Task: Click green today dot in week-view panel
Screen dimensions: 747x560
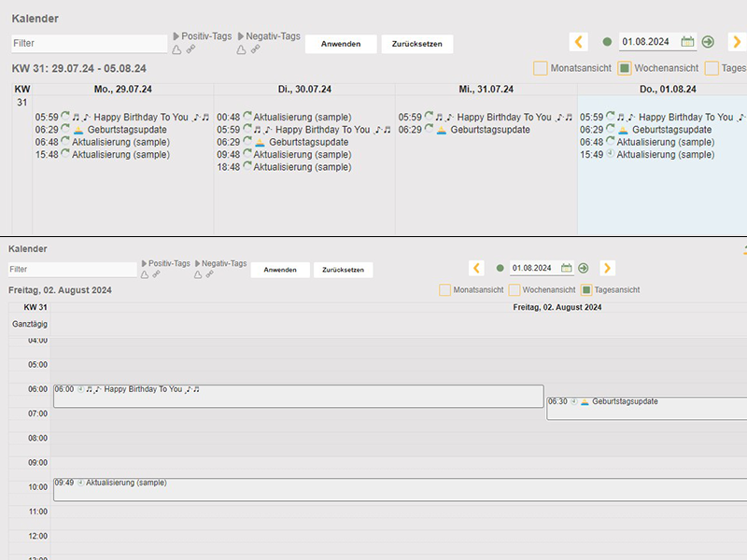Action: point(607,42)
